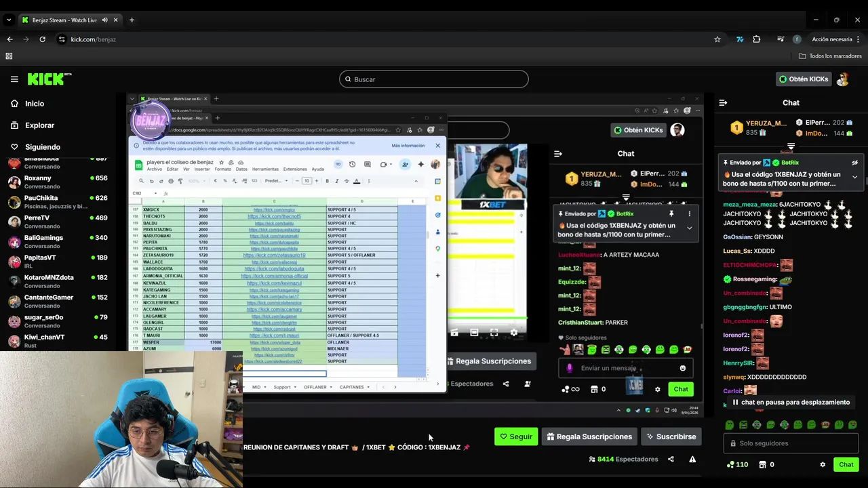Screen dimensions: 868x488
Task: Open the KICKs balance showing 110
Action: pyautogui.click(x=737, y=464)
